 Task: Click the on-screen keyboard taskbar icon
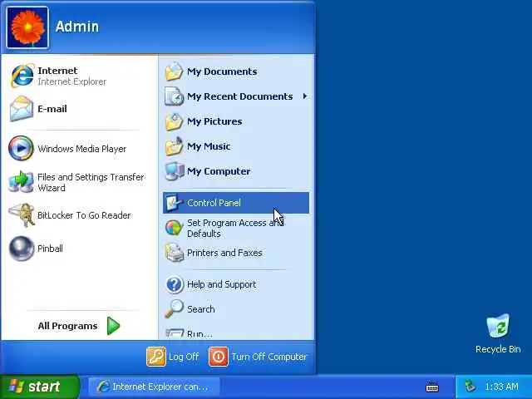tap(432, 387)
